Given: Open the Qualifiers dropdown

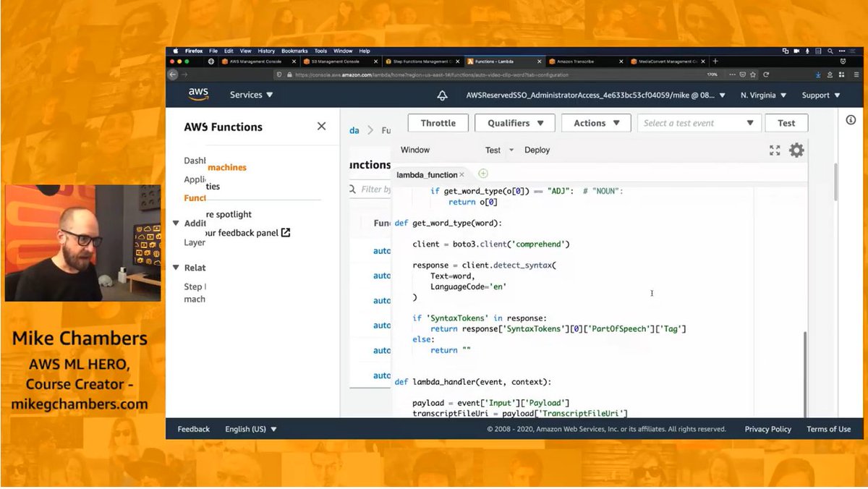Looking at the screenshot, I should (515, 123).
